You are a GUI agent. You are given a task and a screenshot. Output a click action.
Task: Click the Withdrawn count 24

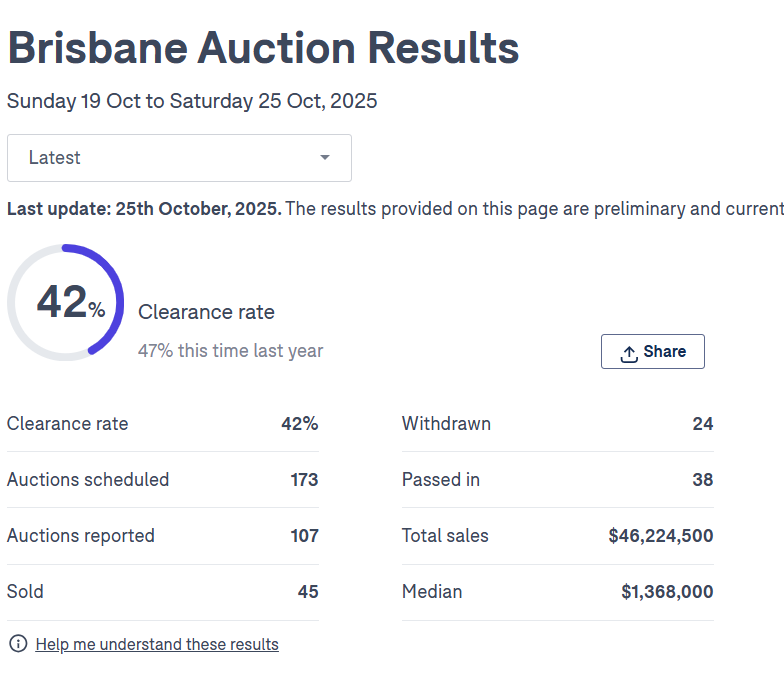coord(702,424)
